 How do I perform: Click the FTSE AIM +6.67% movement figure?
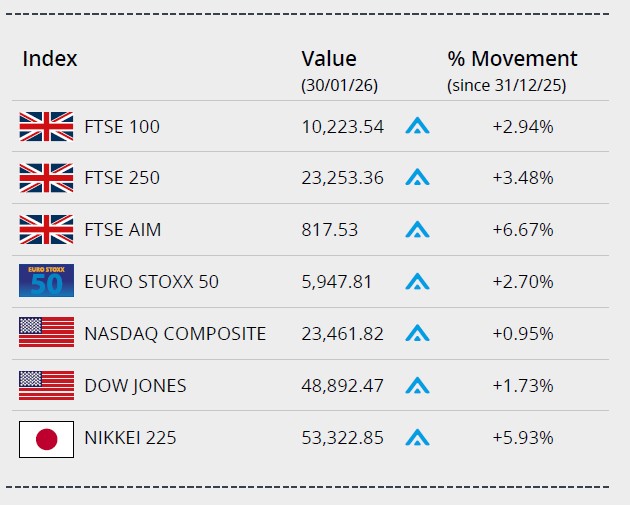point(522,230)
